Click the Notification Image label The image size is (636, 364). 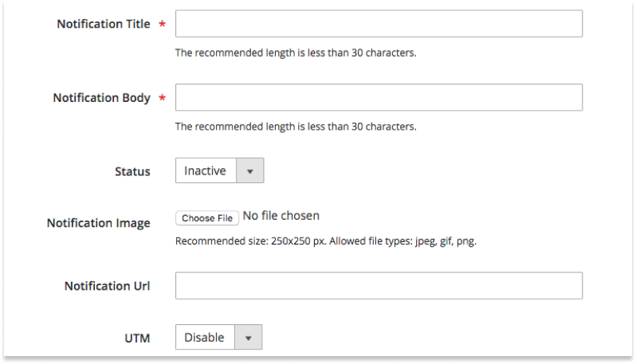pyautogui.click(x=99, y=223)
